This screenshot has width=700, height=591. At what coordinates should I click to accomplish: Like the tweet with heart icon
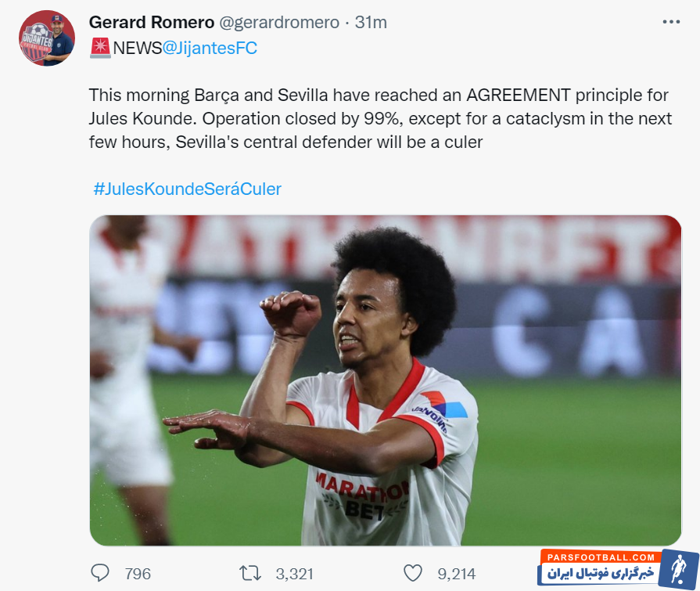(x=413, y=573)
